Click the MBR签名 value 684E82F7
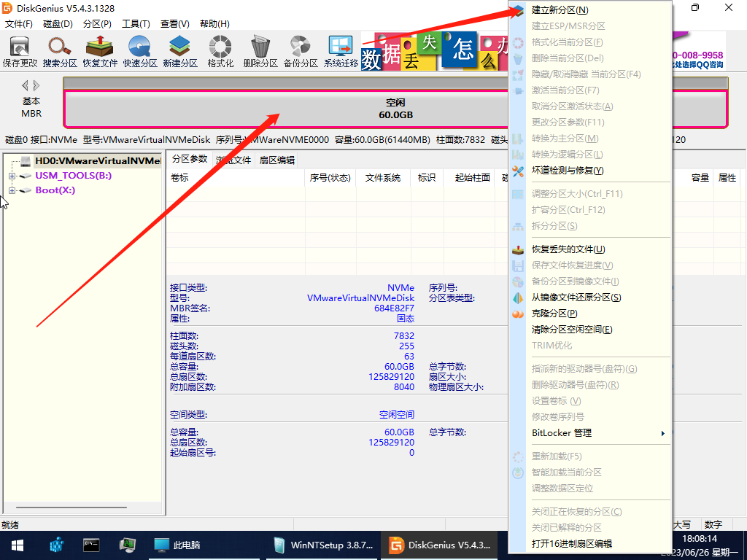The width and height of the screenshot is (747, 560). [394, 308]
